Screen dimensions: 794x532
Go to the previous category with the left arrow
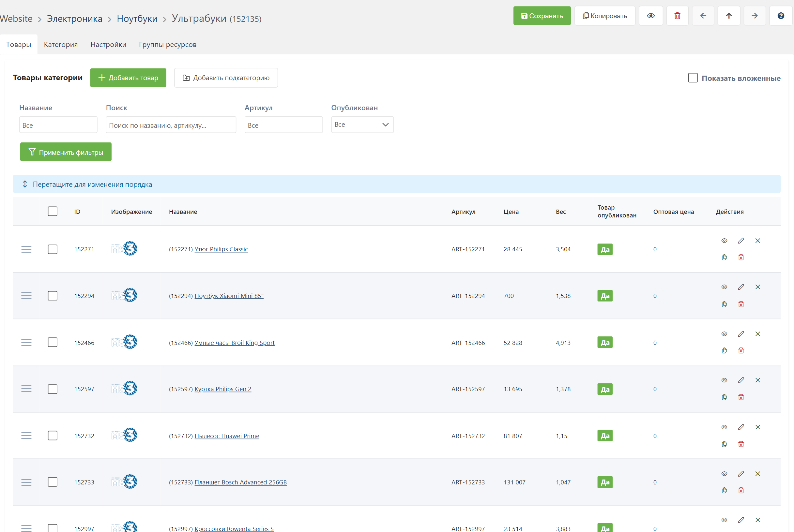pyautogui.click(x=703, y=16)
